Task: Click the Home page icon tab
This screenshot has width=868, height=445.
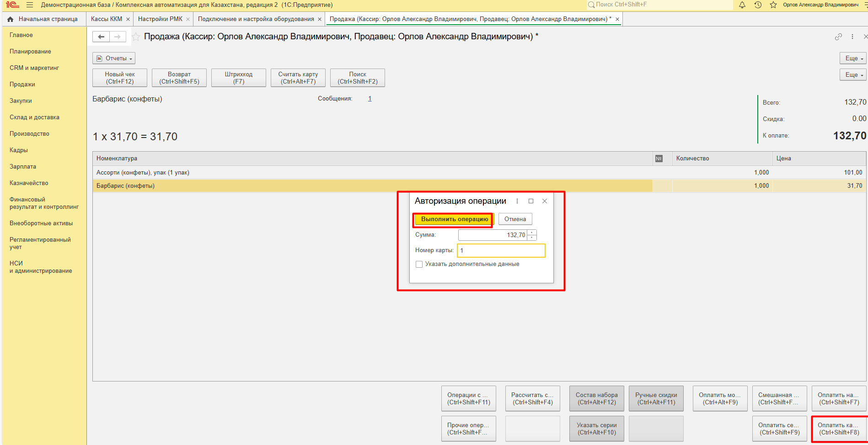Action: click(x=11, y=19)
